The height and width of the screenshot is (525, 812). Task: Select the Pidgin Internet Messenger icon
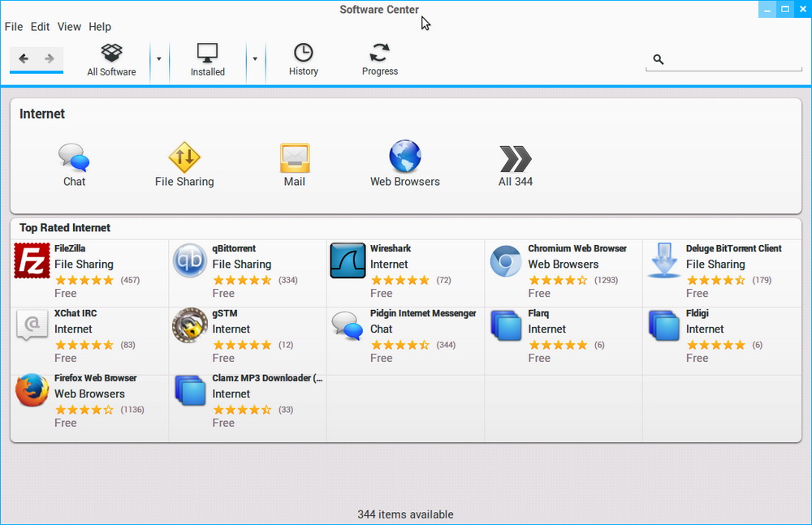coord(348,325)
